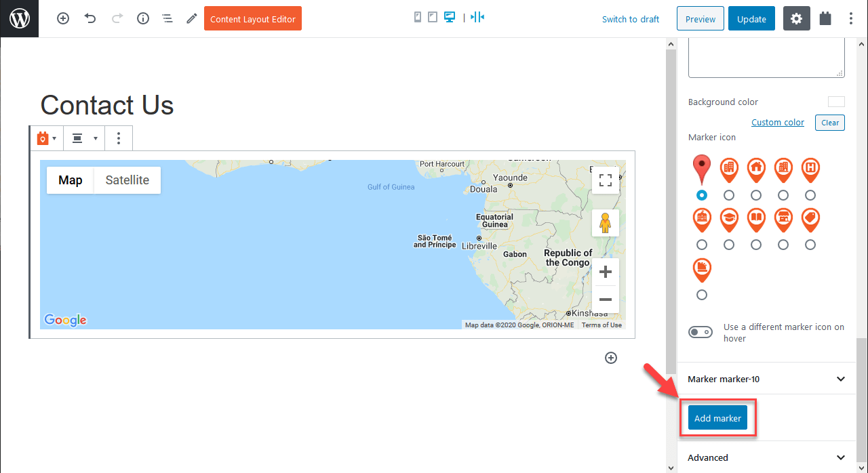Click the Update button

[751, 19]
